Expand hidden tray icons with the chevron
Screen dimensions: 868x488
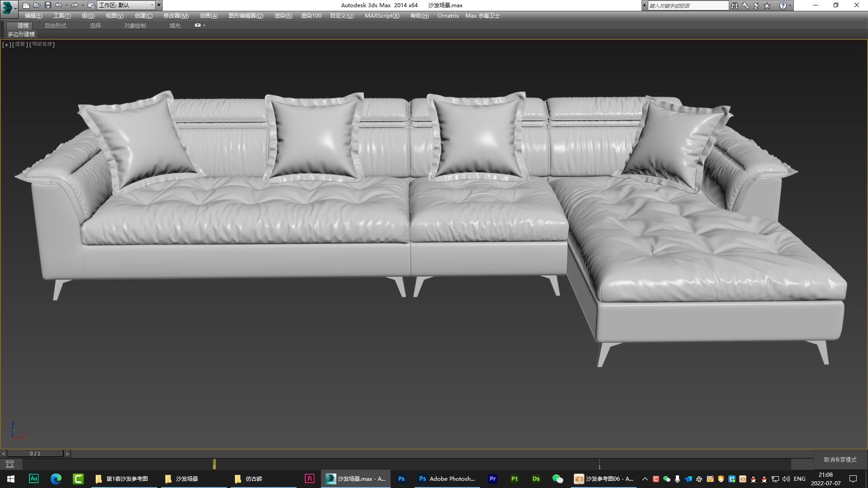(x=645, y=479)
